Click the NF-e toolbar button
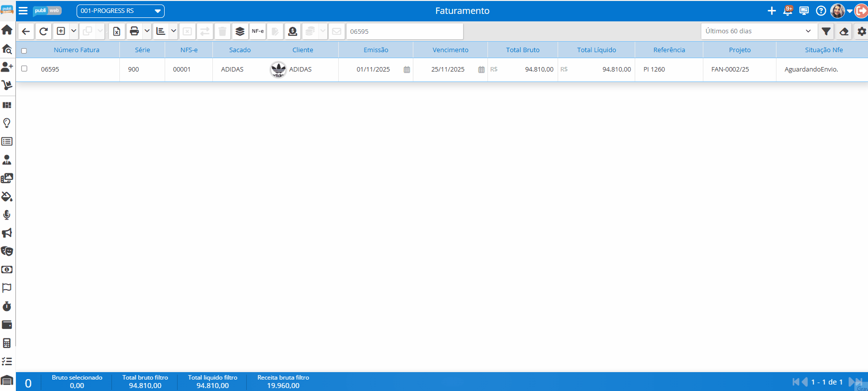This screenshot has width=868, height=391. point(258,31)
